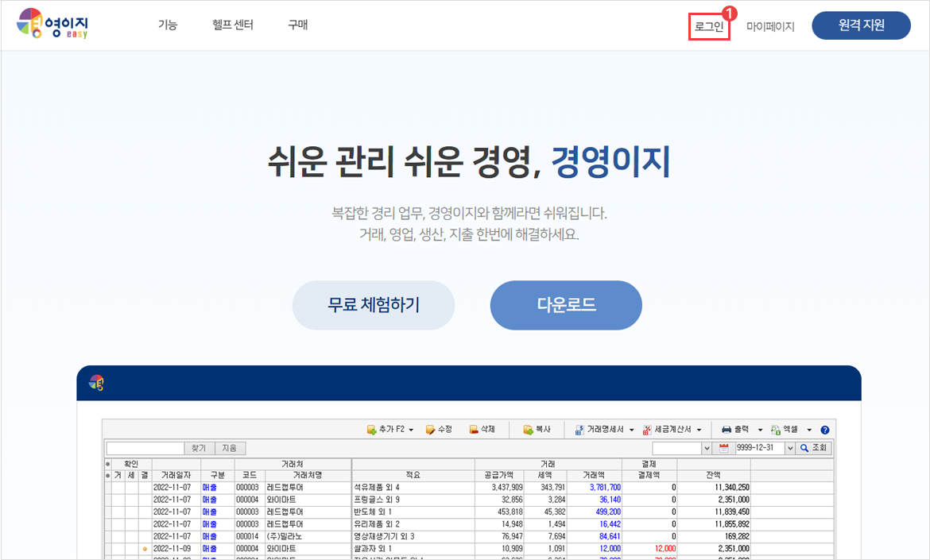Click the 84,641 amount cell

pos(594,536)
